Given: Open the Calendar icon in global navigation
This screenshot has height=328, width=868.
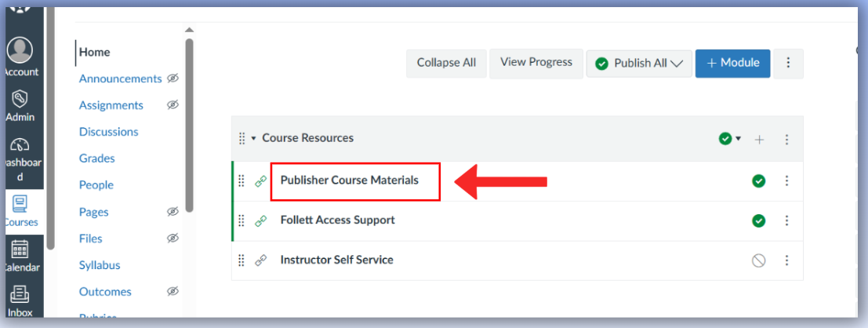Looking at the screenshot, I should click(x=20, y=250).
